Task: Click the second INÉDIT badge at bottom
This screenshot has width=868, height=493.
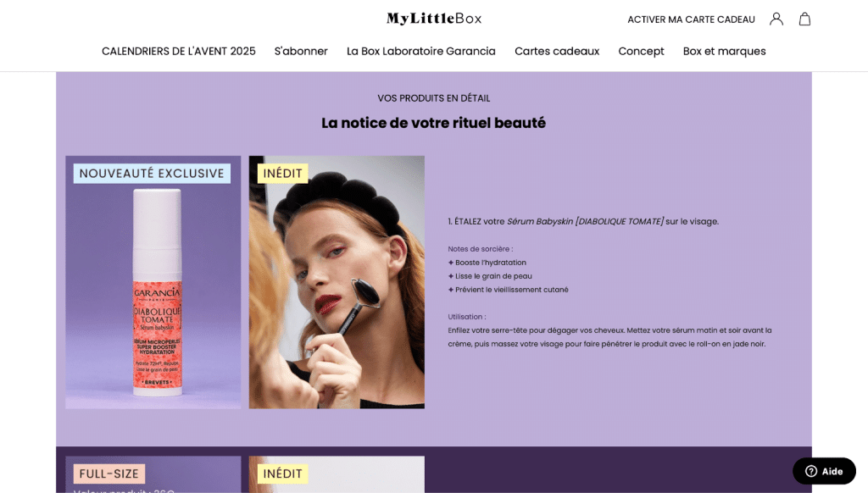Action: [x=283, y=474]
